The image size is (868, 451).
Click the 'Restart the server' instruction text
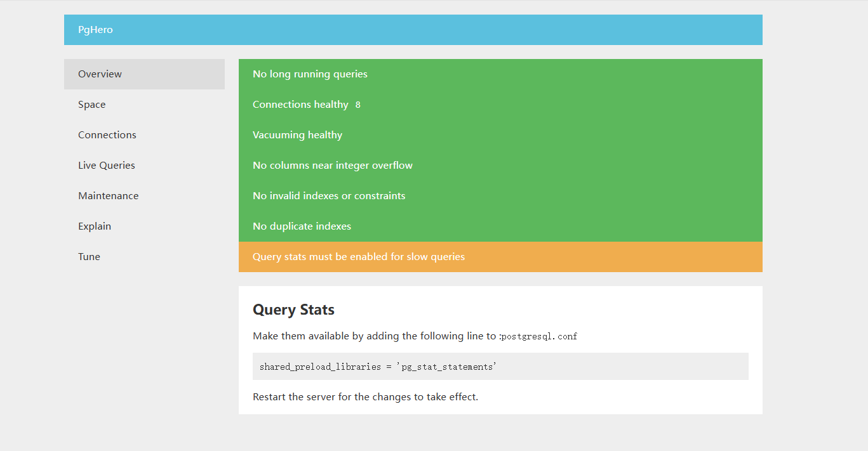pyautogui.click(x=365, y=397)
